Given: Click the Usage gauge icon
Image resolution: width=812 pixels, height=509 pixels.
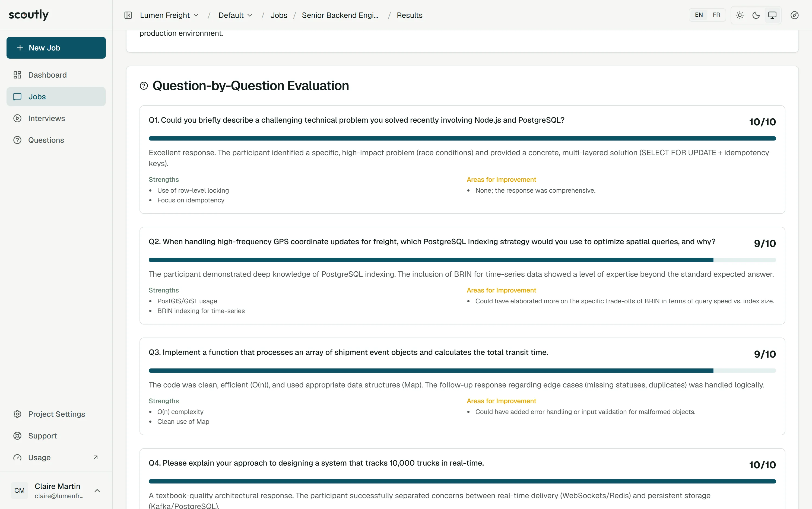Looking at the screenshot, I should [x=17, y=457].
